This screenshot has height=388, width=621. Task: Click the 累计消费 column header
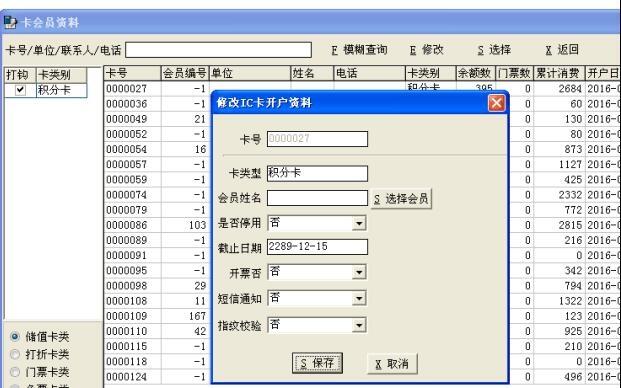559,73
